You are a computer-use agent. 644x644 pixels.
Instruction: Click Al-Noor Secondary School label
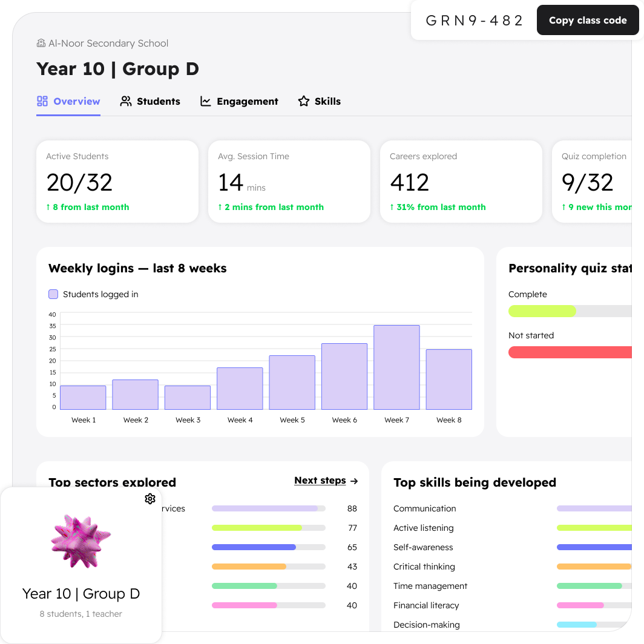coord(108,43)
